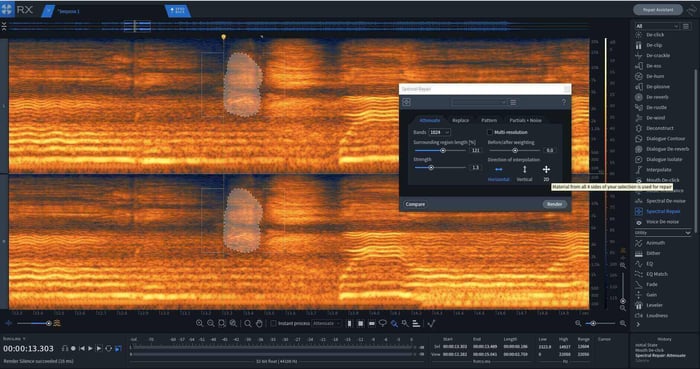
Task: Click the zoom in icon below spectrogram
Action: coord(200,323)
